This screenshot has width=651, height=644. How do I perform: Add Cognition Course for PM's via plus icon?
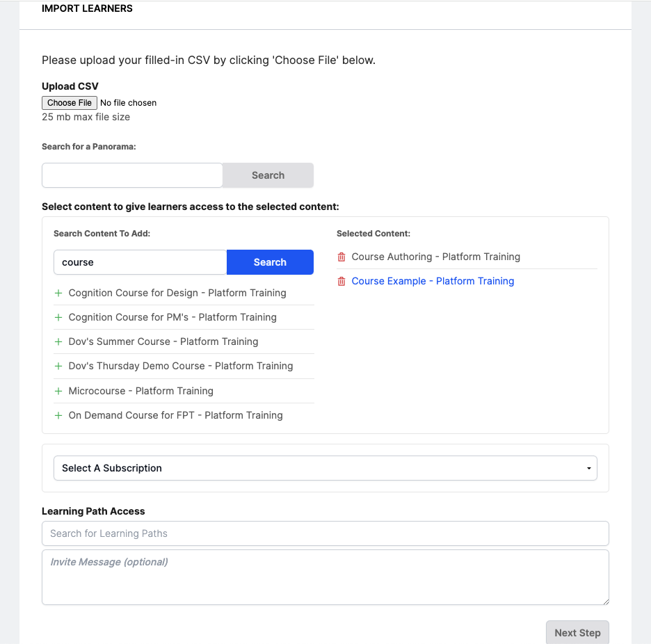click(x=58, y=318)
